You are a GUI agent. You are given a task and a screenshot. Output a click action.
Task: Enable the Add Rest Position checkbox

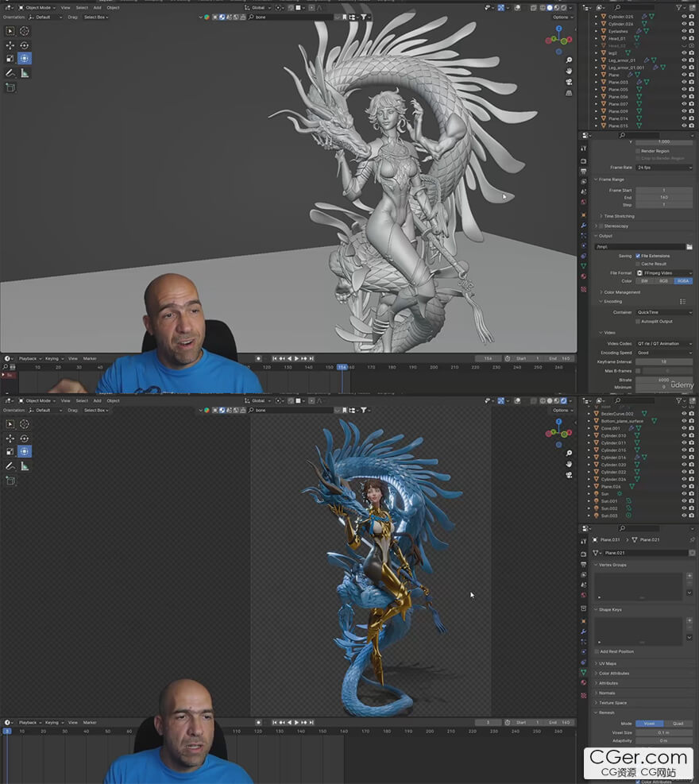point(597,651)
